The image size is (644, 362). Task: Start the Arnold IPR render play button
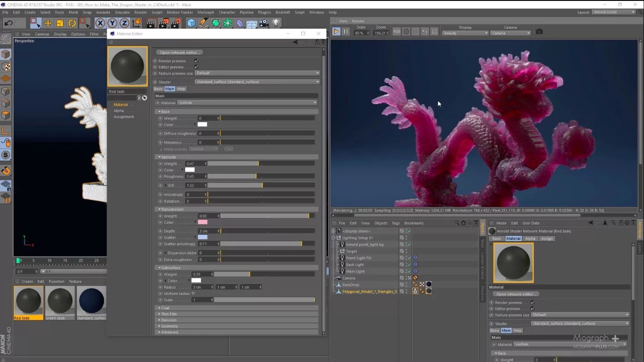coord(336,31)
